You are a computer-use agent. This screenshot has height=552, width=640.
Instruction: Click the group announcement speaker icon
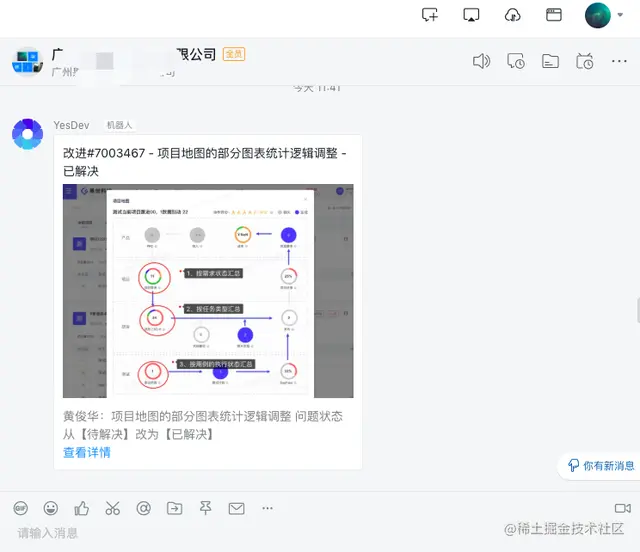[481, 61]
